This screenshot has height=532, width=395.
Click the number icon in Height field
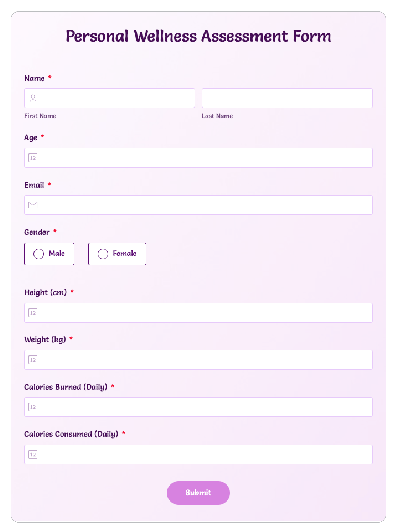[33, 313]
